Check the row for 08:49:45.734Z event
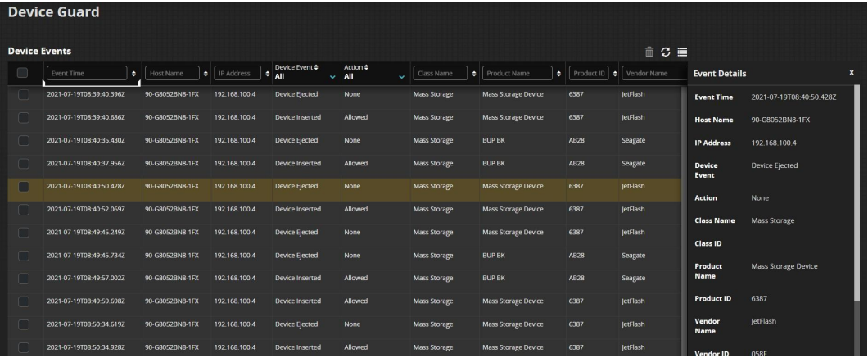This screenshot has width=868, height=358. pyautogui.click(x=23, y=256)
